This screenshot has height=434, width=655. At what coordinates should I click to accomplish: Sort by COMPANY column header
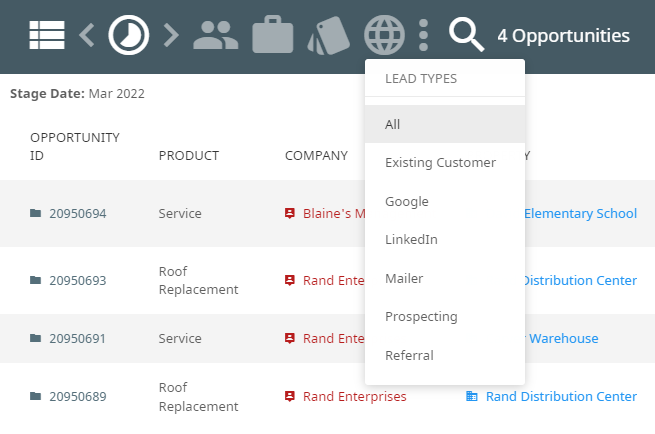pyautogui.click(x=316, y=155)
